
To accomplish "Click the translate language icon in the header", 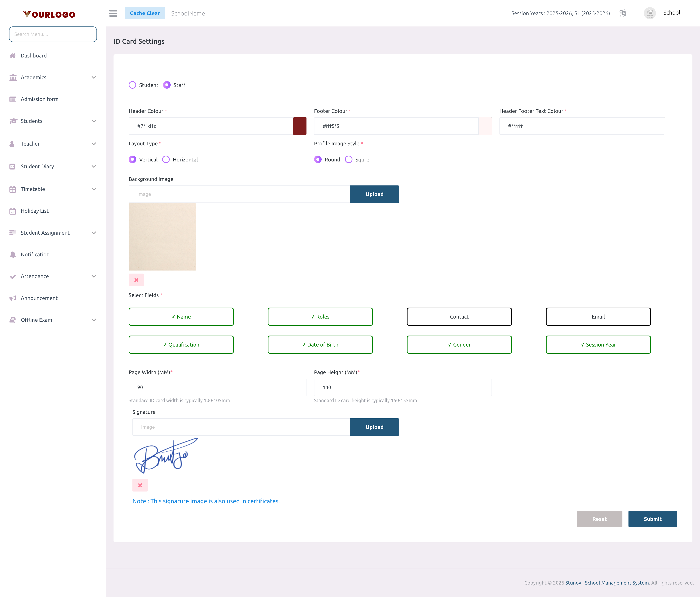I will 623,13.
